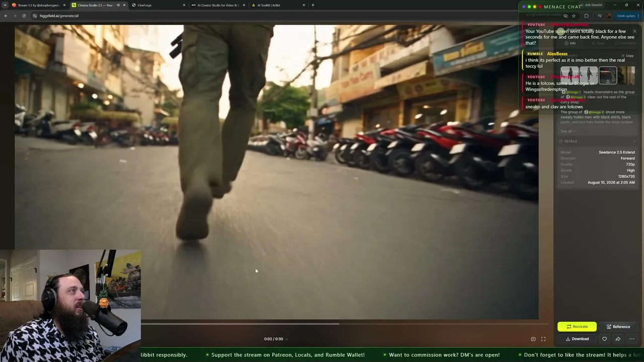This screenshot has height=362, width=644.
Task: Open the browser profile avatar
Action: [x=609, y=16]
